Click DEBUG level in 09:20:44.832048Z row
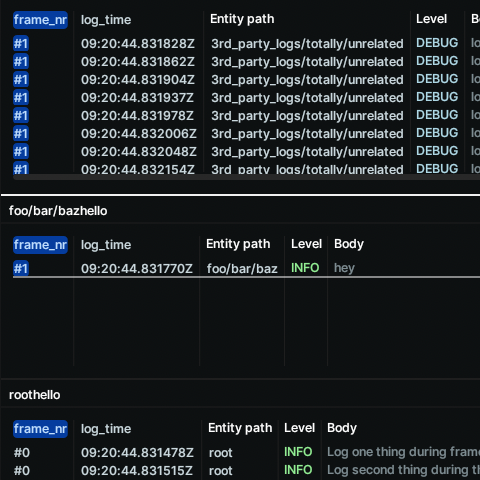Image resolution: width=480 pixels, height=480 pixels. coord(437,151)
